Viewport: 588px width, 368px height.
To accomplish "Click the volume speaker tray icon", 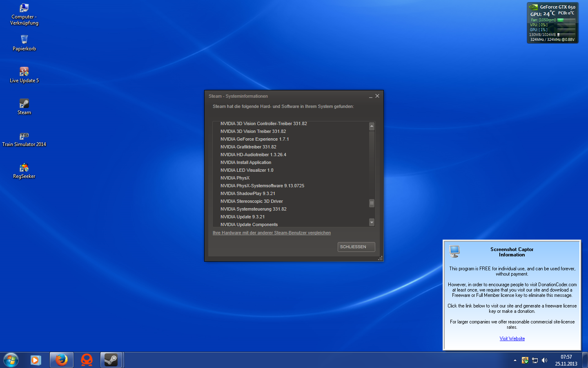I will click(x=544, y=360).
